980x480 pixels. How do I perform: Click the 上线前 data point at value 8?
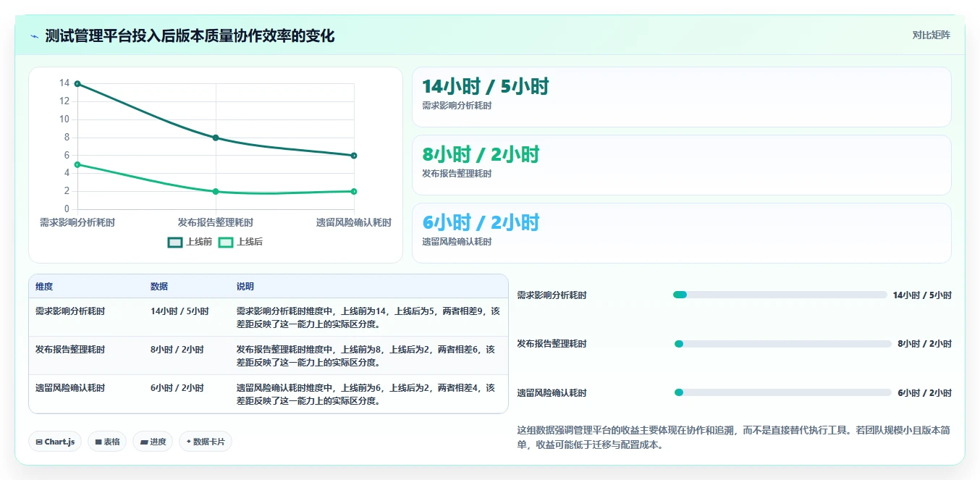[x=216, y=138]
